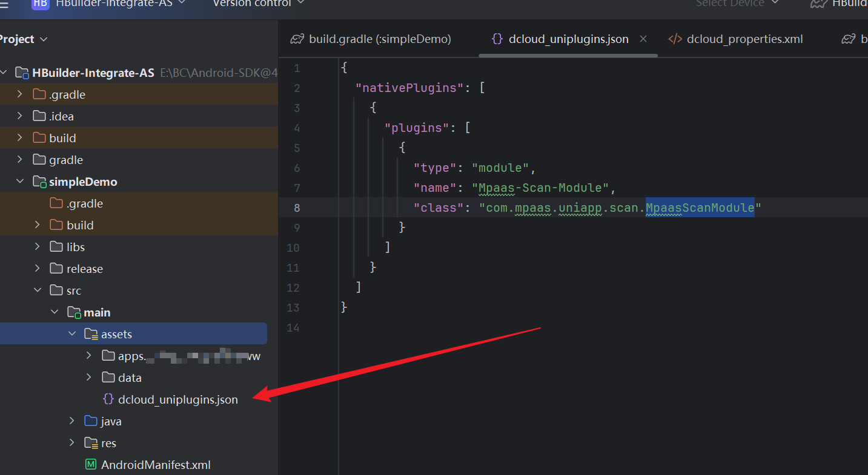The image size is (868, 475).
Task: Open the Select Device dropdown
Action: pos(737,4)
